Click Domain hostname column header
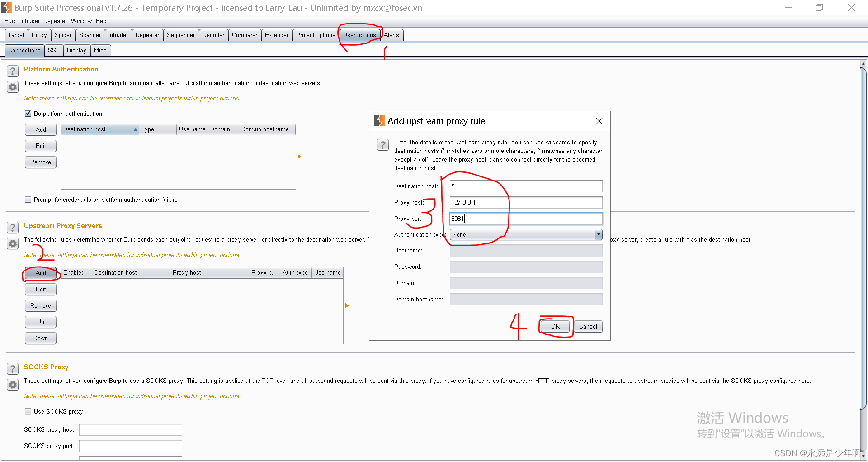The width and height of the screenshot is (868, 462). click(267, 129)
